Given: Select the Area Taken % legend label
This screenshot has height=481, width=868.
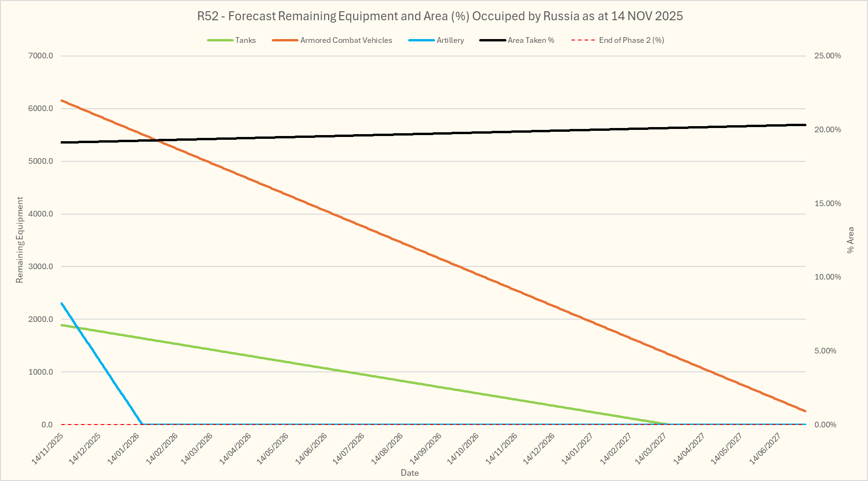Looking at the screenshot, I should click(531, 40).
